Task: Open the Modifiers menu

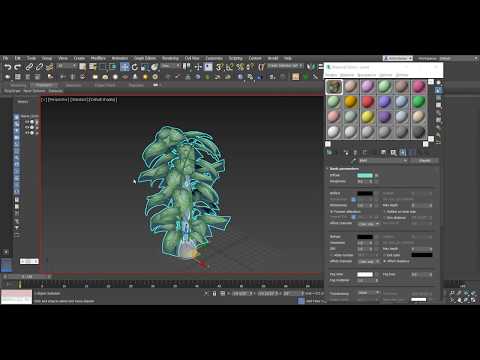Action: (x=98, y=58)
